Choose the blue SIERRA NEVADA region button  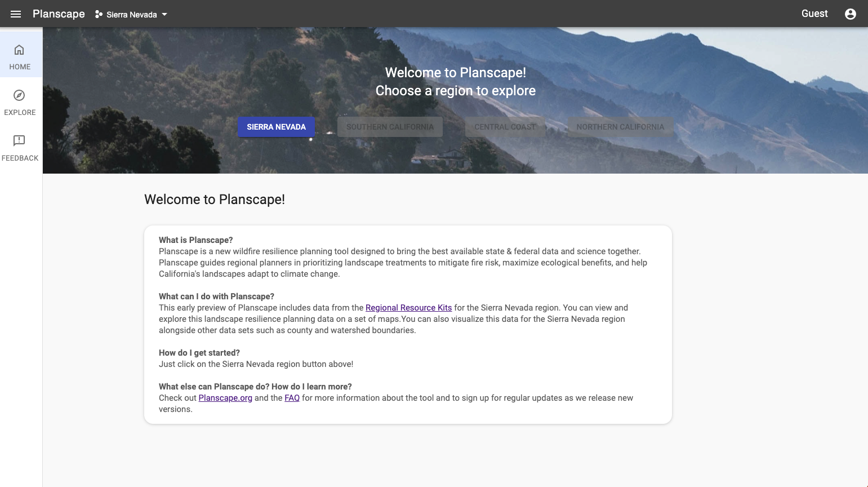276,127
